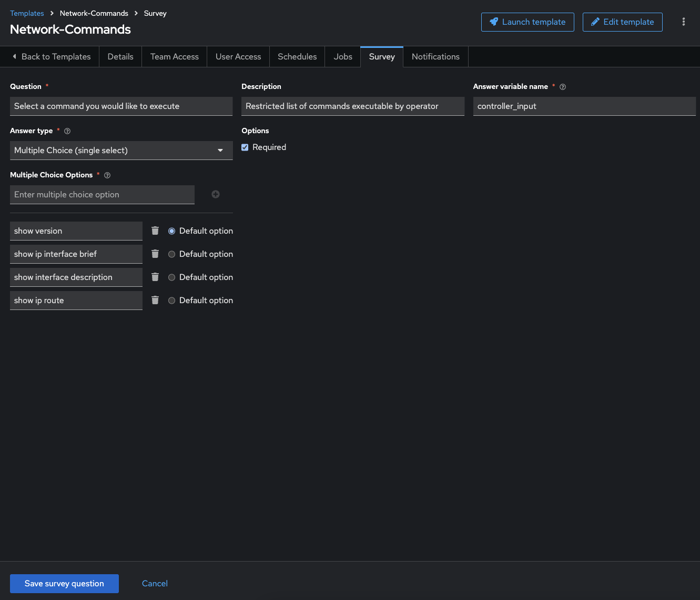Select the Survey tab

[382, 57]
